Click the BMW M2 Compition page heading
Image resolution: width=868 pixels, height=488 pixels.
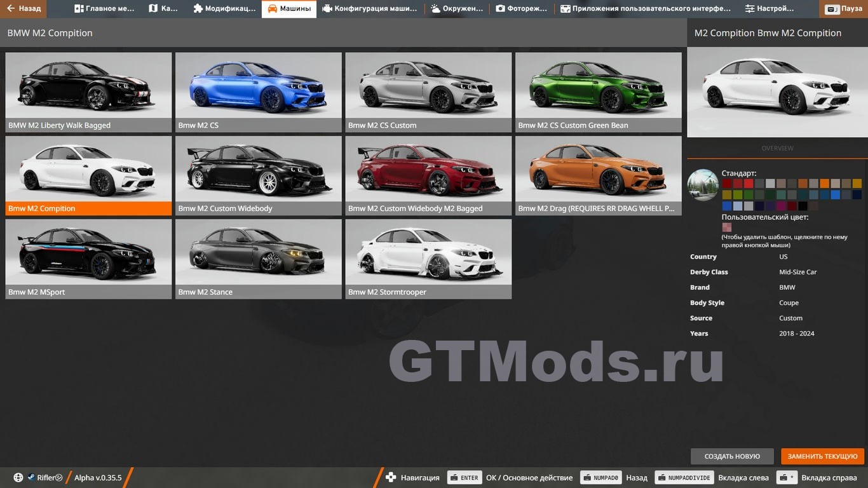click(x=50, y=33)
